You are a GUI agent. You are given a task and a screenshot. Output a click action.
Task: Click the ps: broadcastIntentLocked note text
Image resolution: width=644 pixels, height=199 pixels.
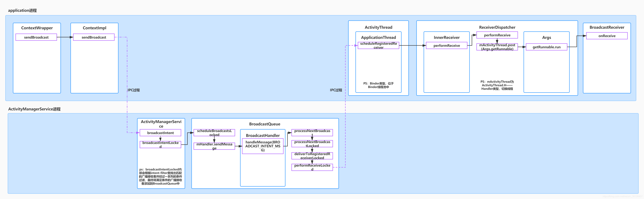tap(160, 176)
